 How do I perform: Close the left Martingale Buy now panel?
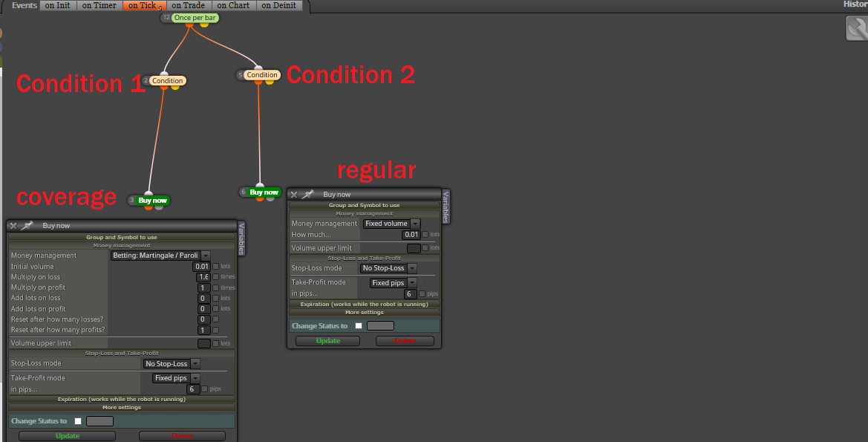[x=13, y=226]
